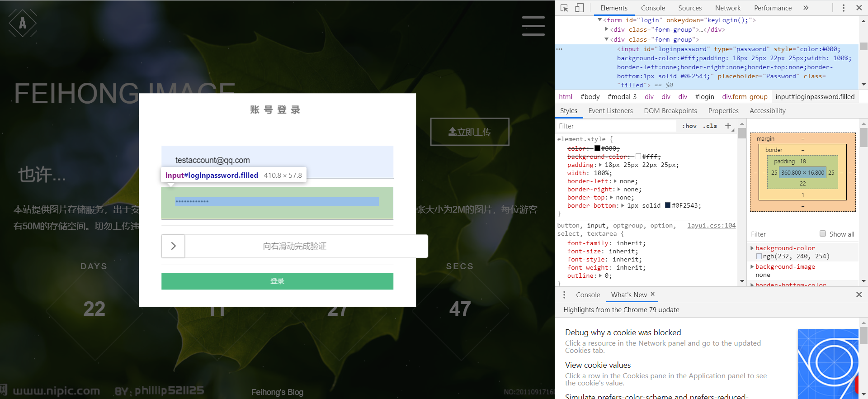868x399 pixels.
Task: Select the Properties pane tab
Action: pos(723,111)
